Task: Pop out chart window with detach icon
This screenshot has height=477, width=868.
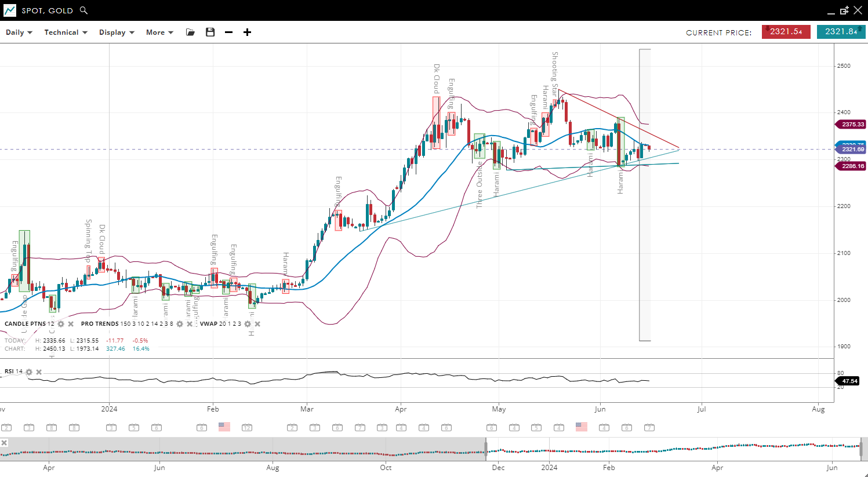Action: click(x=844, y=10)
